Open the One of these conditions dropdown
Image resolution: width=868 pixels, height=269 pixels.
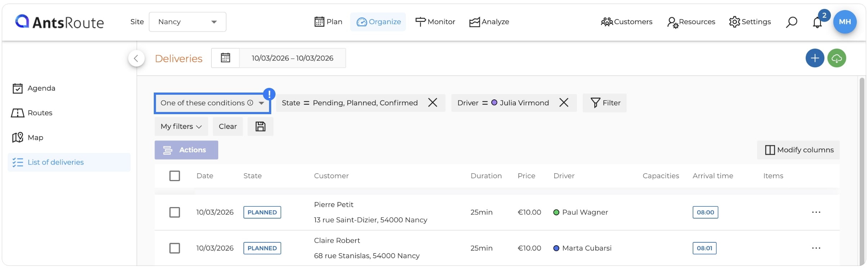point(212,103)
